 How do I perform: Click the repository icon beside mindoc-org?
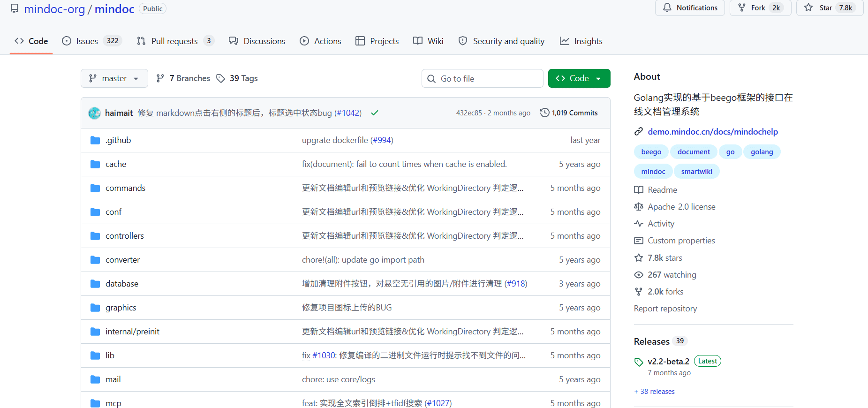coord(15,8)
